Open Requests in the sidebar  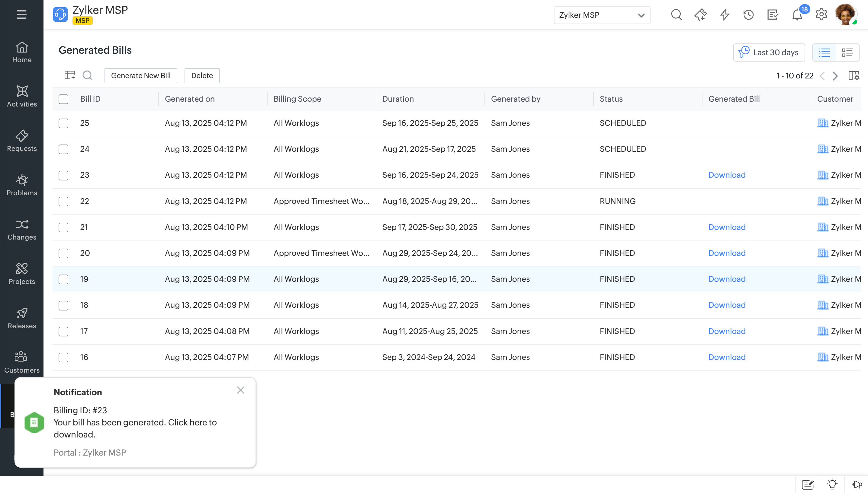coord(22,141)
